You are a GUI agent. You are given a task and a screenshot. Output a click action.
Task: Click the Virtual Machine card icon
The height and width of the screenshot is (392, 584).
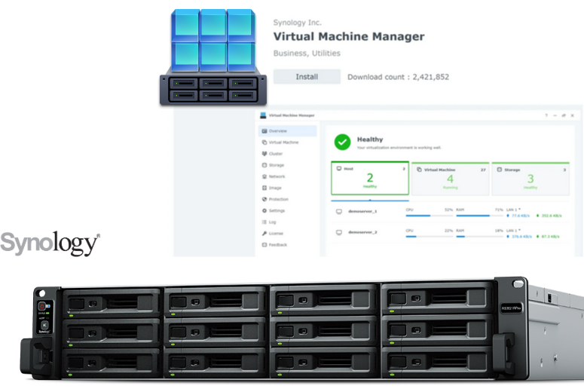tap(419, 170)
